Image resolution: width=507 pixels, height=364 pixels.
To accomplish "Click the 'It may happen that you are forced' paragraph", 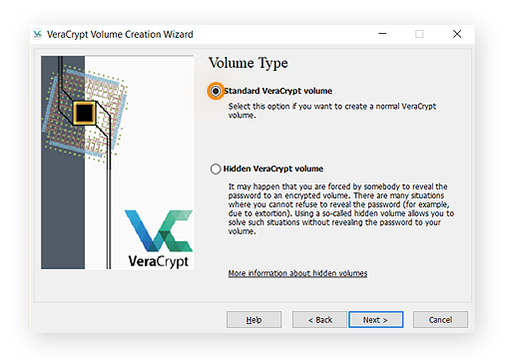I will pyautogui.click(x=341, y=209).
